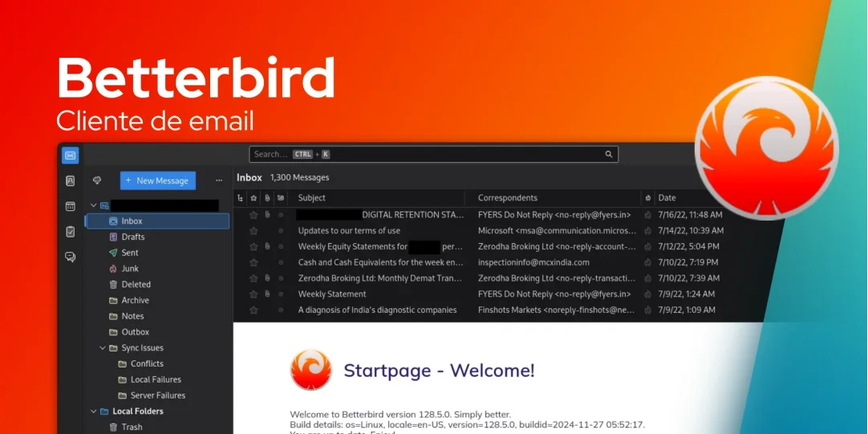
Task: Open the Mail space icon
Action: pos(71,156)
